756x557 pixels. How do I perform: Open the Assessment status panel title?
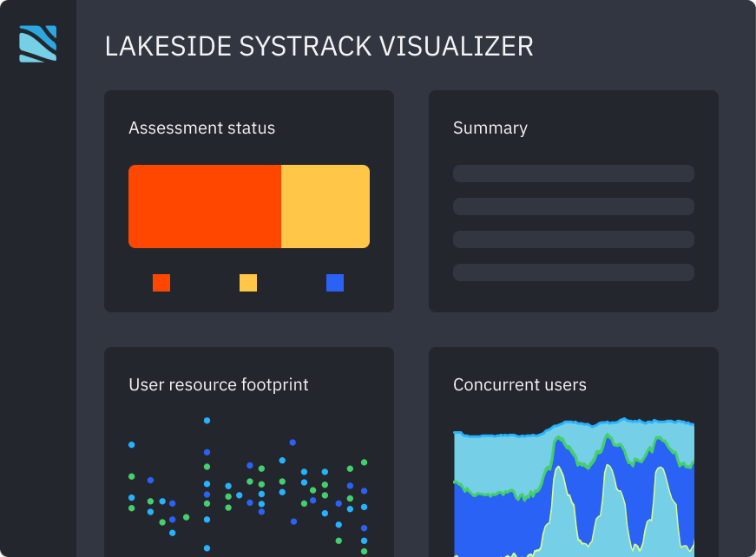pos(202,128)
